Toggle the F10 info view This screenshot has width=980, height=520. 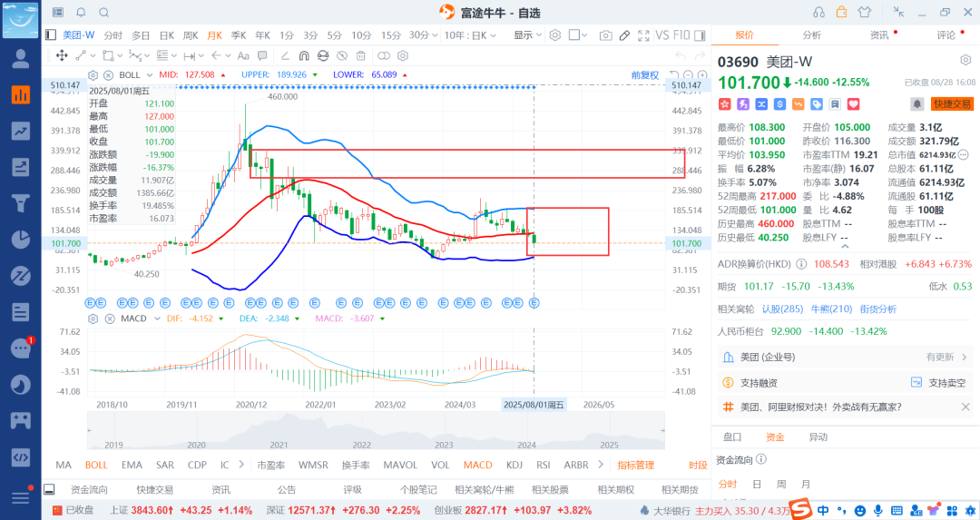pyautogui.click(x=681, y=35)
